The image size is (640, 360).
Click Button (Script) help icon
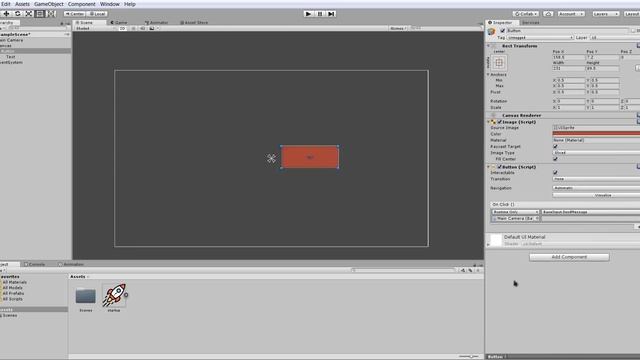pyautogui.click(x=638, y=167)
